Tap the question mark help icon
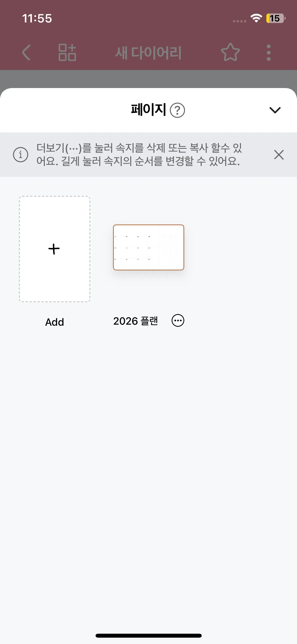 pyautogui.click(x=177, y=110)
